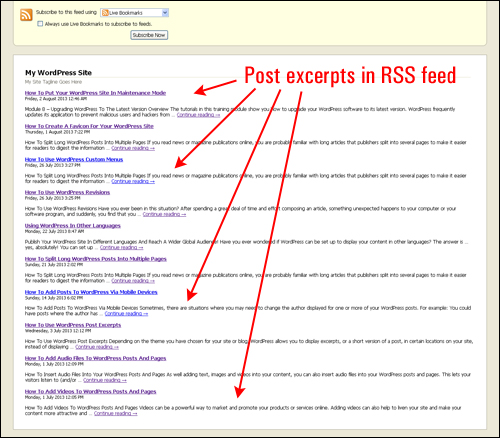Click Continue reading under Add Videos excerpt
This screenshot has height=438, width=500.
116,413
